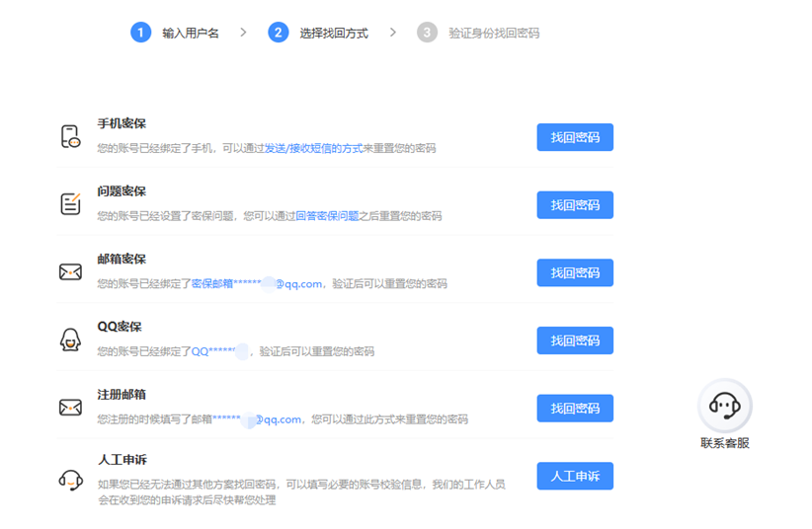Image resolution: width=812 pixels, height=529 pixels.
Task: Click the envelope icon beside 注册邮箱
Action: point(70,408)
